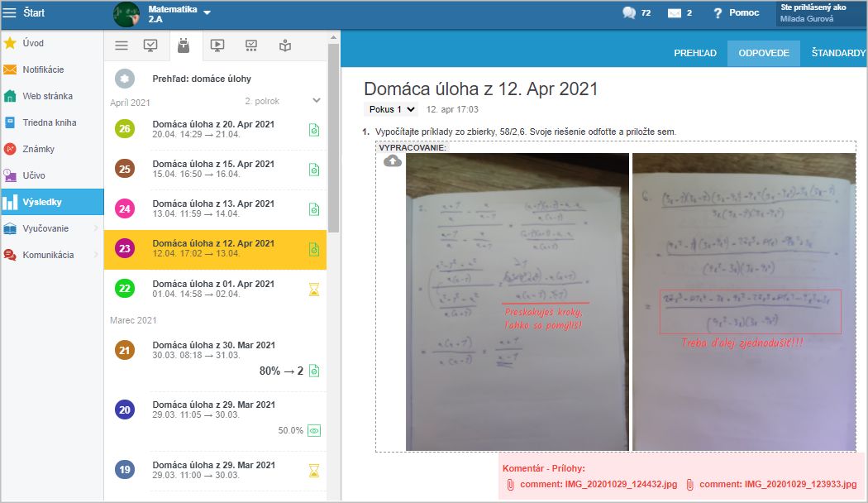Click the chat messages icon showing 72
This screenshot has width=868, height=503.
coord(630,12)
